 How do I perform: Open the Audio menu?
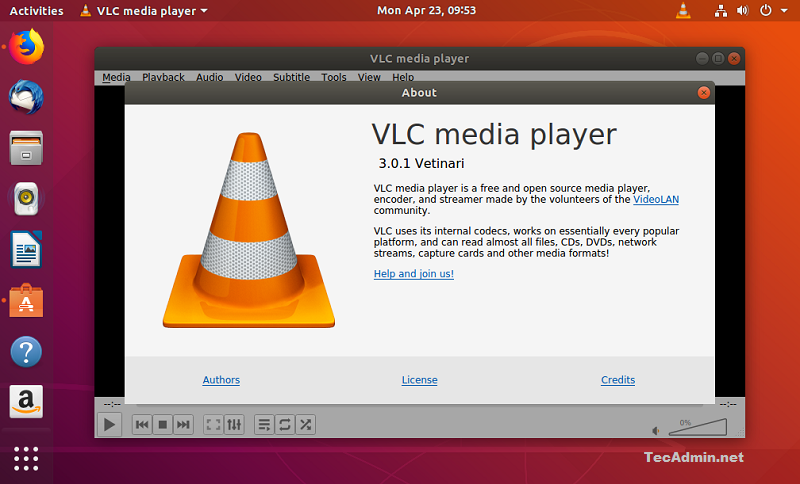tap(210, 78)
